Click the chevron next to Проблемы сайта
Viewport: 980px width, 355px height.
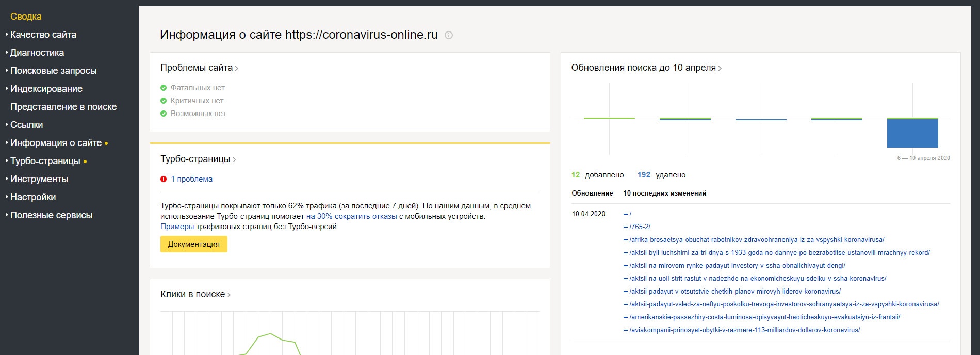(237, 68)
